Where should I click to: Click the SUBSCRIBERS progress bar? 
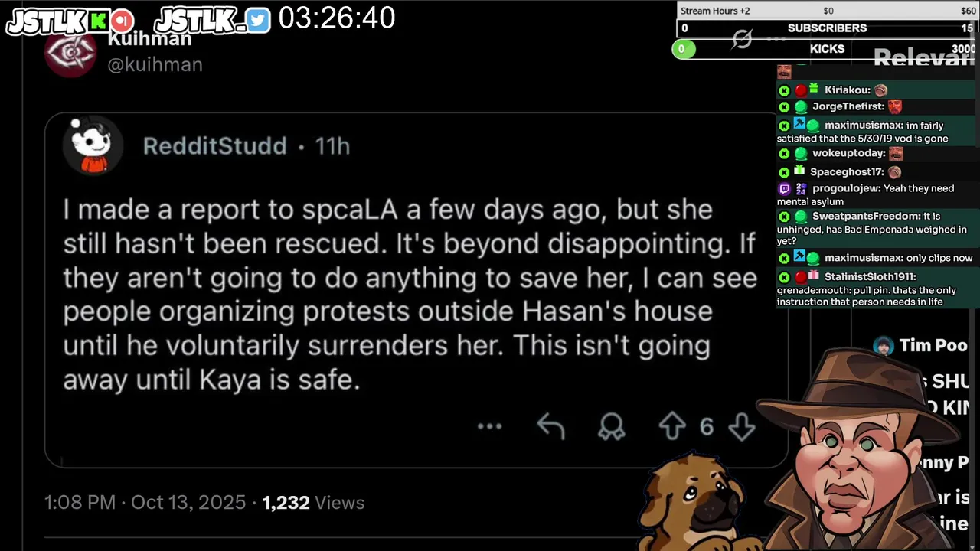pyautogui.click(x=827, y=28)
